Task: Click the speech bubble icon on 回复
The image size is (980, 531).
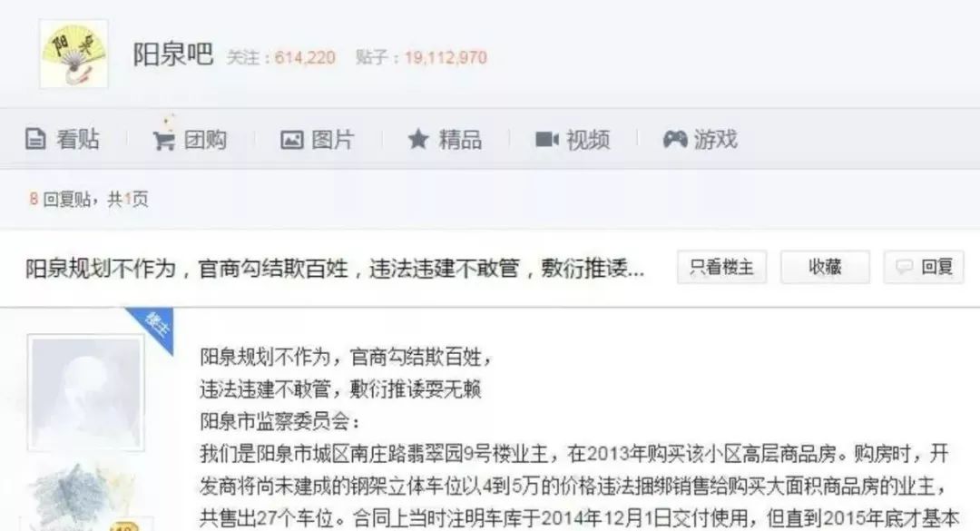Action: 905,267
